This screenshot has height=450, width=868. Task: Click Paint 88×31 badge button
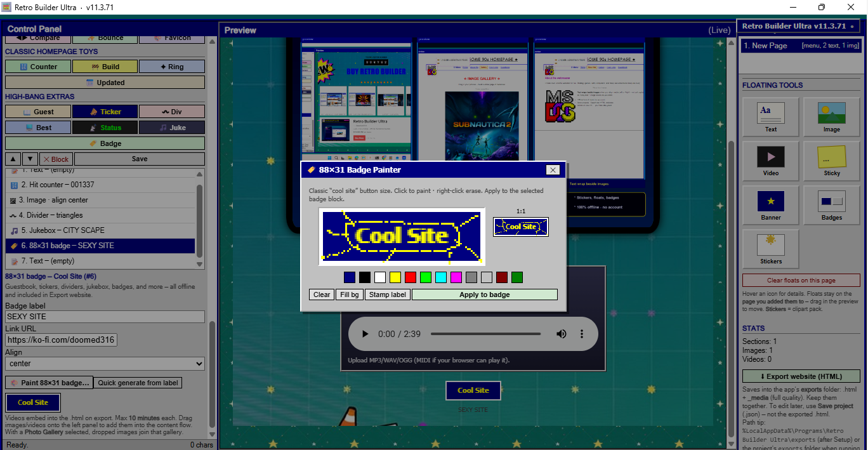49,383
